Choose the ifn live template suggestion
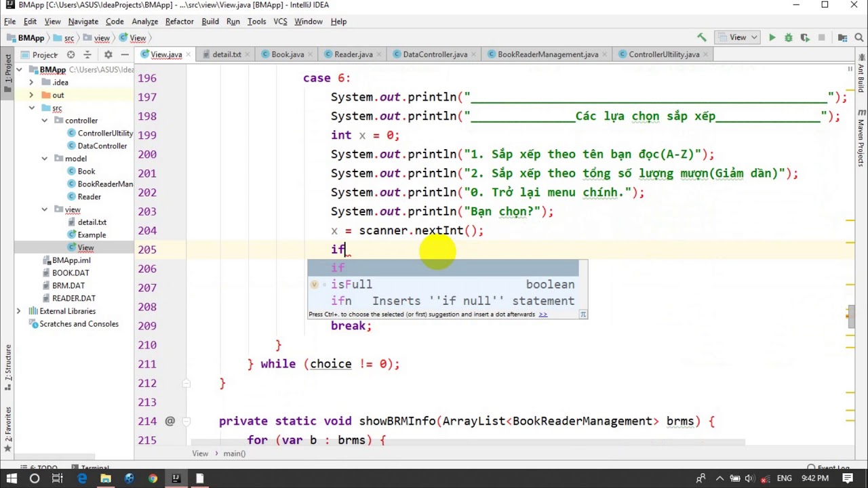Image resolution: width=868 pixels, height=488 pixels. 443,301
